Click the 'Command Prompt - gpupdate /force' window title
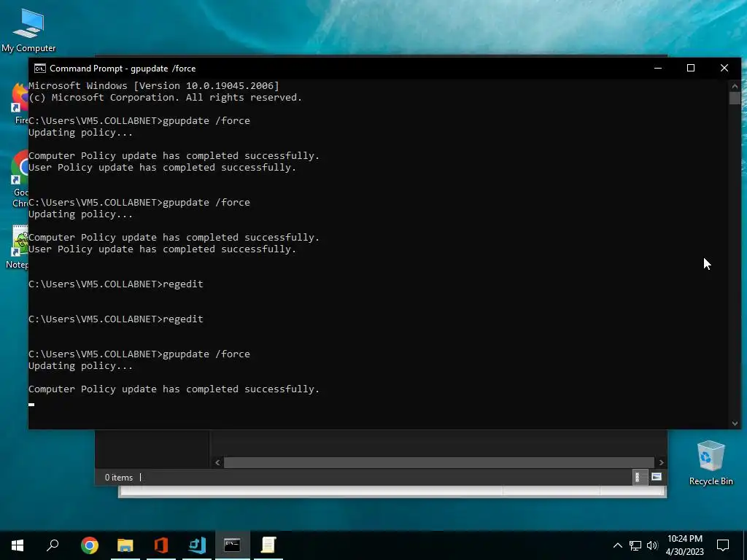 (123, 69)
